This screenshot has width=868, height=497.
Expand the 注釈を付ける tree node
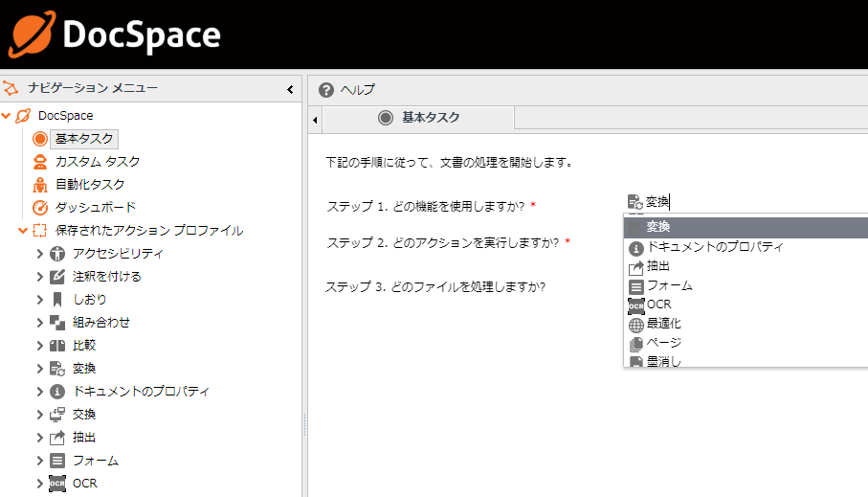point(40,277)
